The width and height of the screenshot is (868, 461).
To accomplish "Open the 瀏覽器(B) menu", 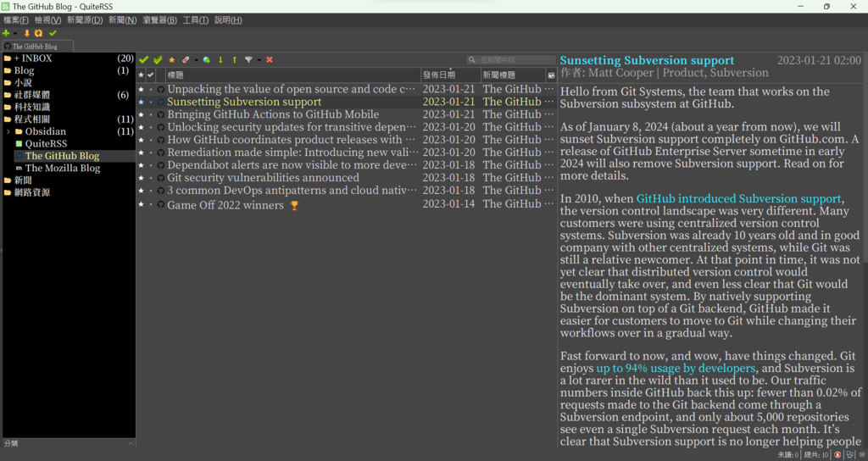I will click(159, 20).
